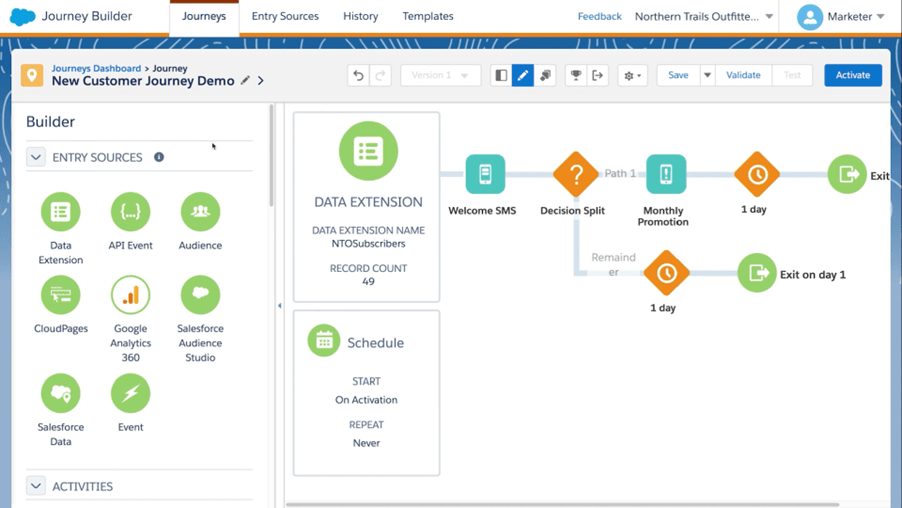Switch to the Journeys tab

(x=204, y=17)
